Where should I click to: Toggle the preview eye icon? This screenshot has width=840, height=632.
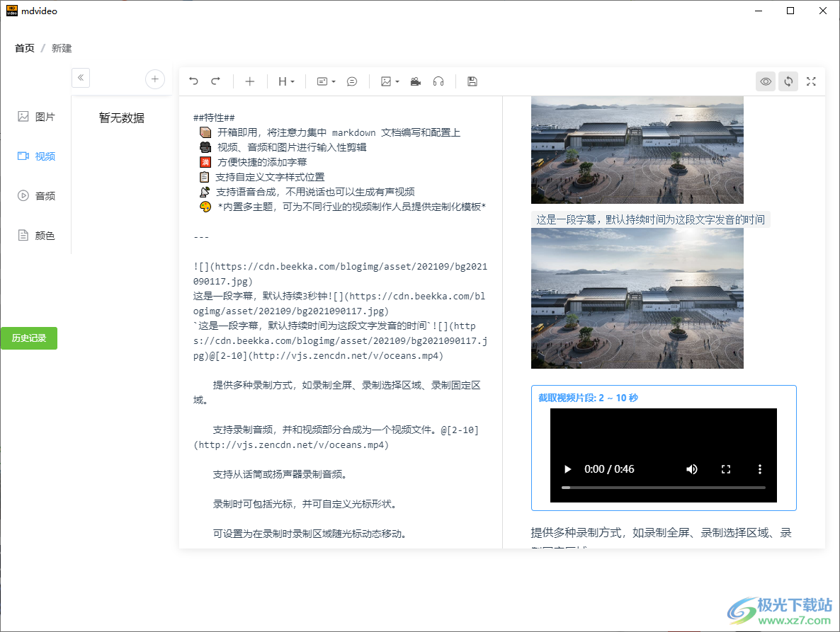765,81
